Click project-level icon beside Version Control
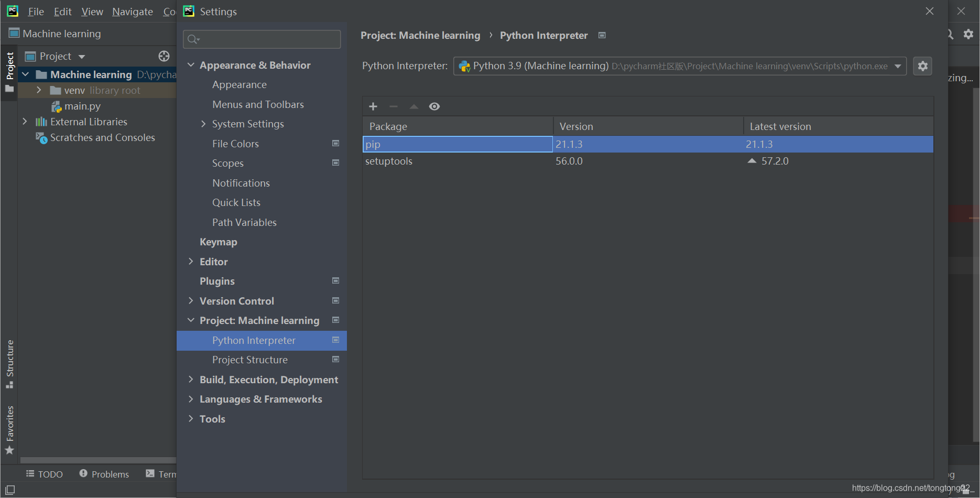 coord(336,300)
